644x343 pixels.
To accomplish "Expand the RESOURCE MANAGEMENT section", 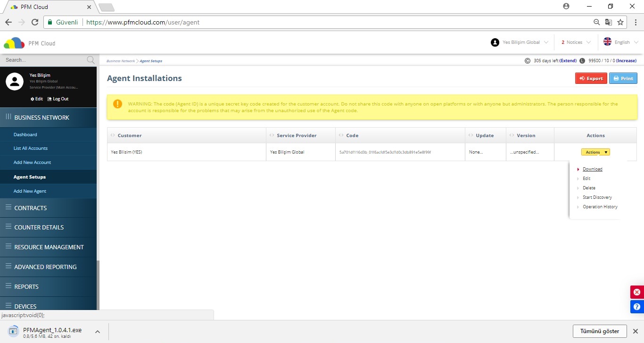I will [48, 247].
